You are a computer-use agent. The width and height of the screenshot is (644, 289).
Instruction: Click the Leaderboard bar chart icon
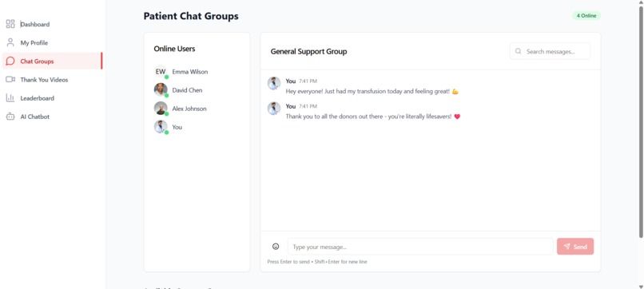tap(10, 97)
